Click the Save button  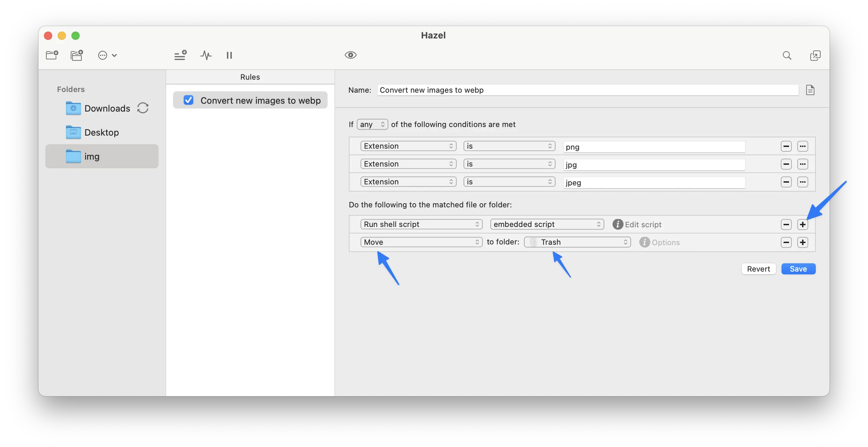coord(798,269)
